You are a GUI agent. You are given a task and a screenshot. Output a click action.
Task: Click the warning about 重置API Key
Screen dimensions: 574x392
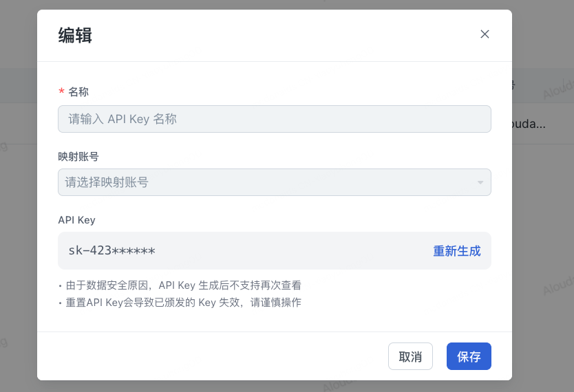[x=182, y=303]
